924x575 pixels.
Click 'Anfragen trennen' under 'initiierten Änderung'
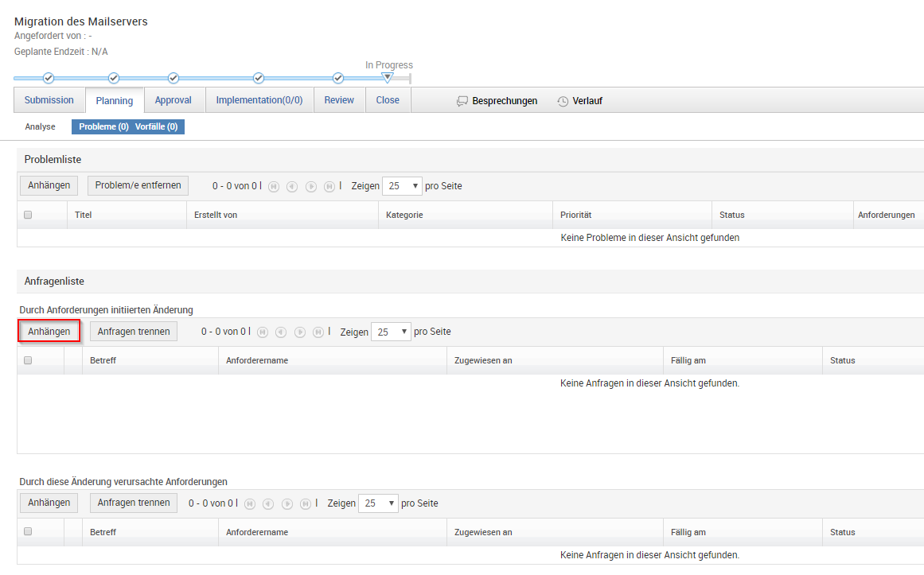(134, 332)
